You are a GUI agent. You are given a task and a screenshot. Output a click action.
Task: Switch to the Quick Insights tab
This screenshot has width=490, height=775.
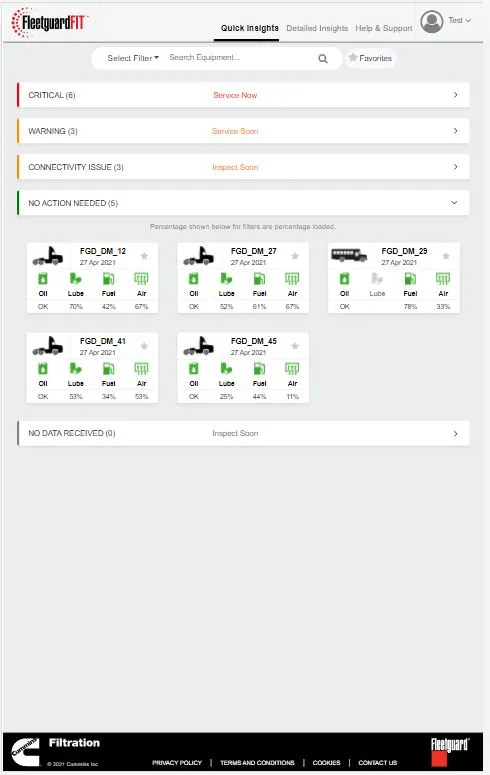coord(250,28)
